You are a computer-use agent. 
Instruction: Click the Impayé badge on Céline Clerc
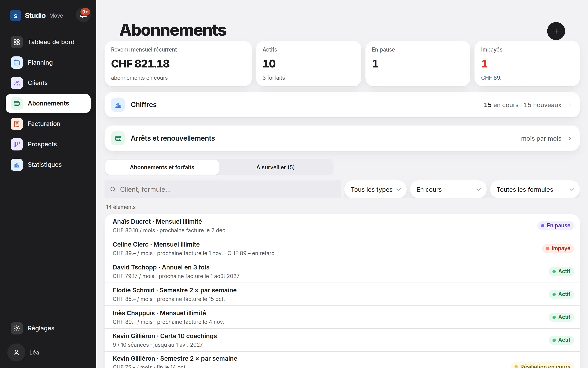tap(558, 248)
